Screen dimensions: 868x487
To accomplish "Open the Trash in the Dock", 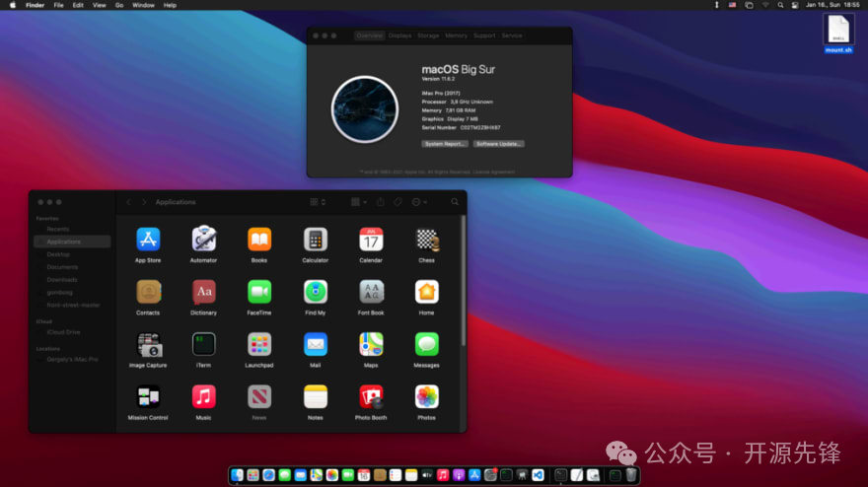I will click(631, 475).
